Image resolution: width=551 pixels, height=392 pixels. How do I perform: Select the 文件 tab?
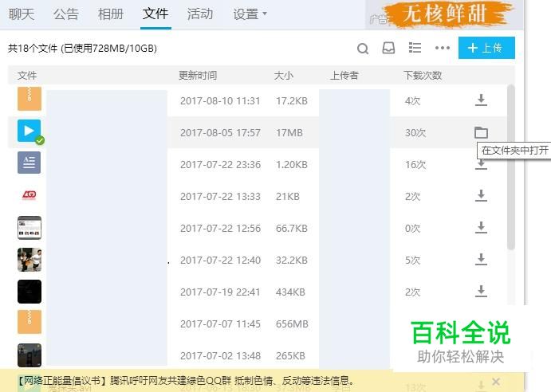tap(155, 14)
